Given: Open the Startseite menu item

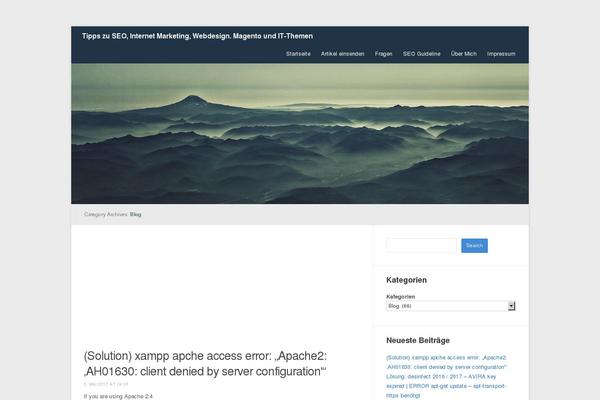Looking at the screenshot, I should click(x=298, y=54).
